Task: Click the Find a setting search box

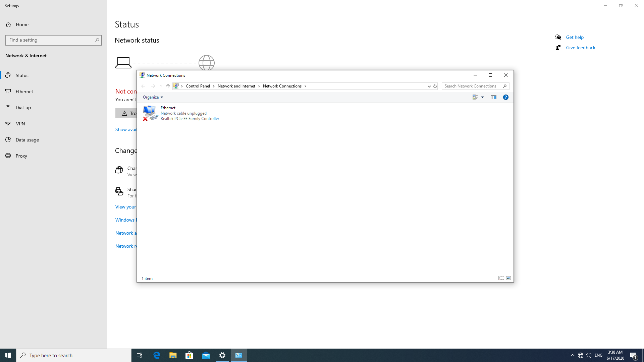Action: 54,40
